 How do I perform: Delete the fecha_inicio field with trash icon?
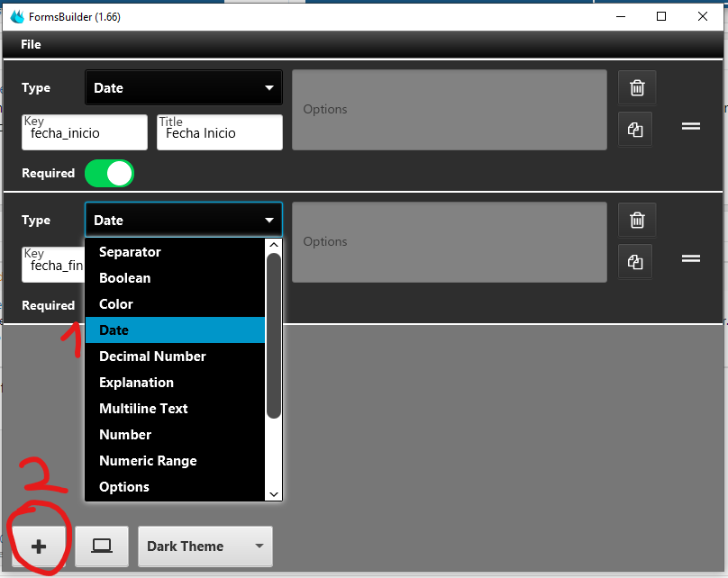click(636, 87)
